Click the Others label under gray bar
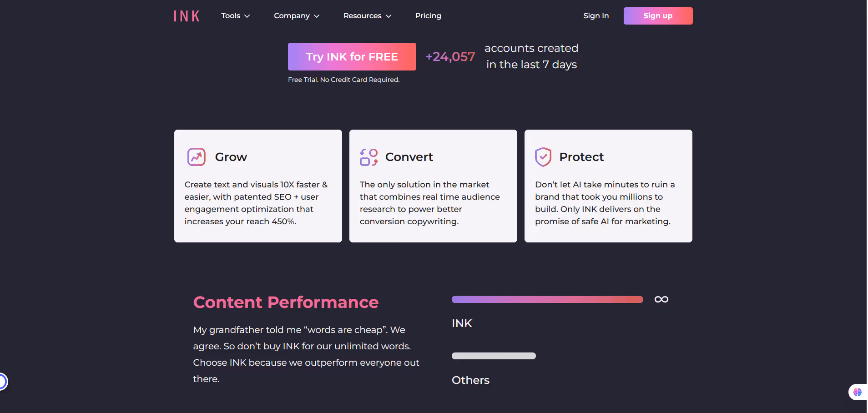The image size is (868, 413). (x=470, y=380)
